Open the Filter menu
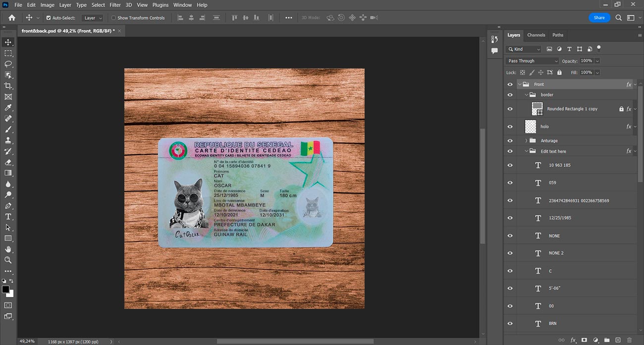Viewport: 644px width, 345px height. [115, 5]
